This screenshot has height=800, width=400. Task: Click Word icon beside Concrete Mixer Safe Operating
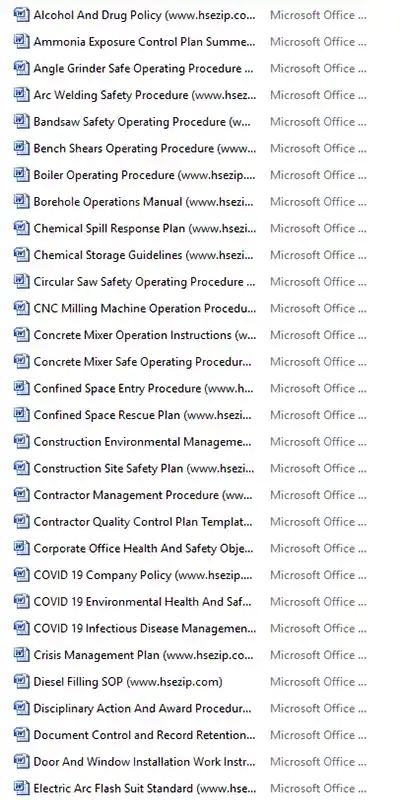[x=21, y=361]
